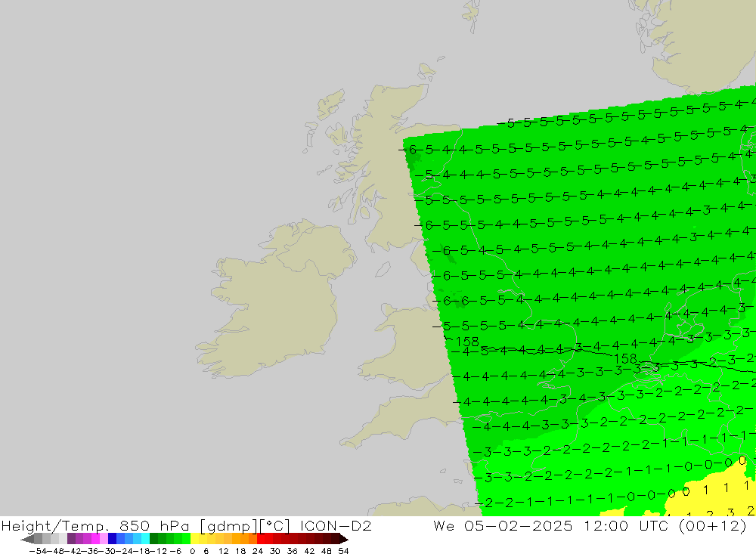The height and width of the screenshot is (554, 756).
Task: Click the cyan legend swatch near -18
Action: 145,539
